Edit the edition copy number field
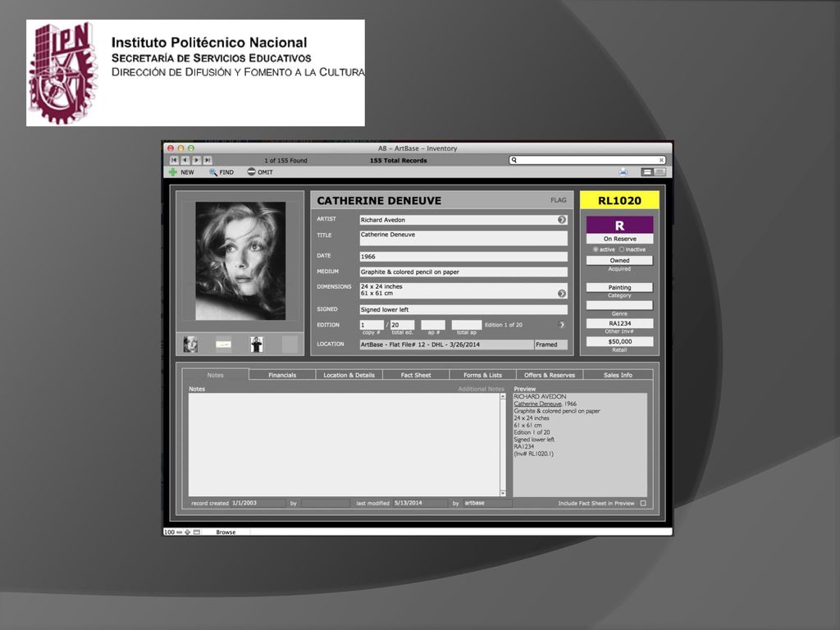This screenshot has height=630, width=840. [x=372, y=325]
